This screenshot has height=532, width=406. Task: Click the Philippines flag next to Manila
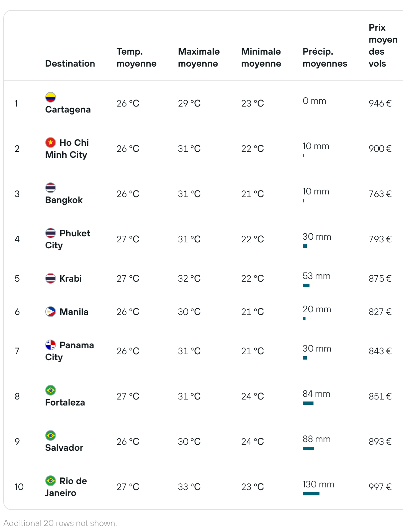point(51,312)
